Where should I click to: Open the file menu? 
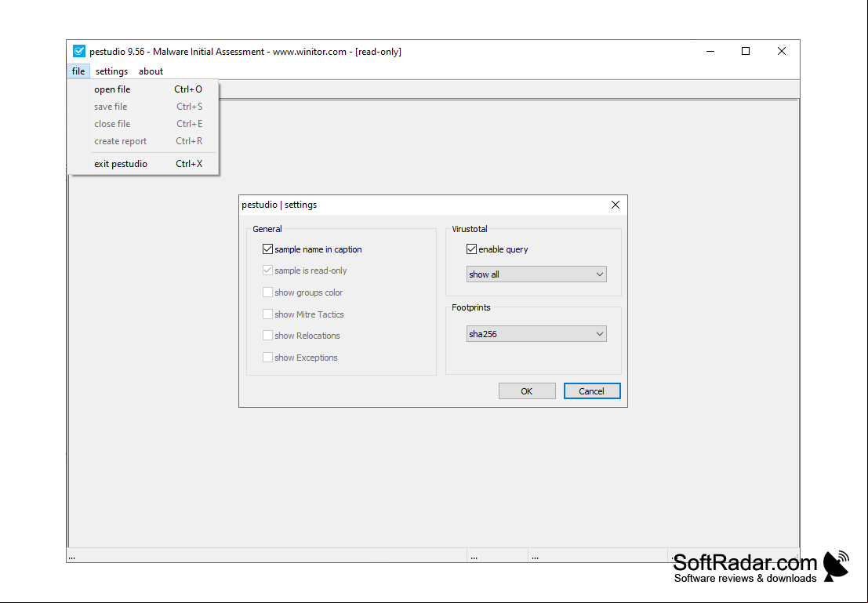[78, 71]
